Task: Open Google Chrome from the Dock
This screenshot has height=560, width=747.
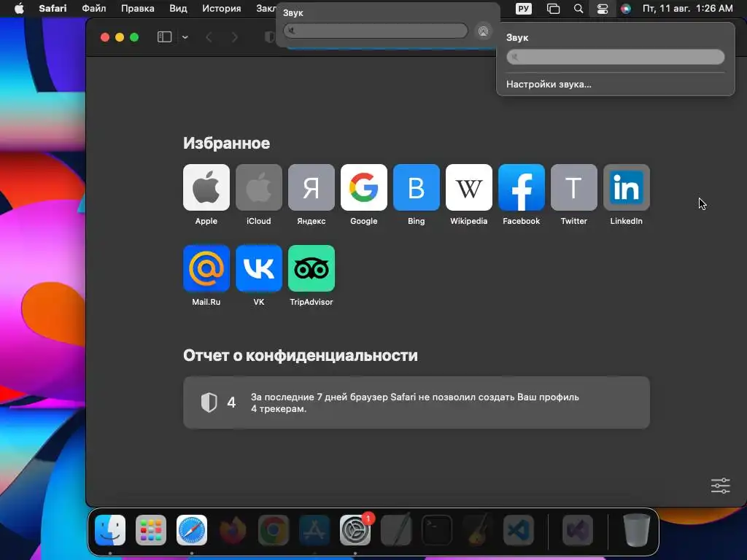Action: pyautogui.click(x=273, y=530)
